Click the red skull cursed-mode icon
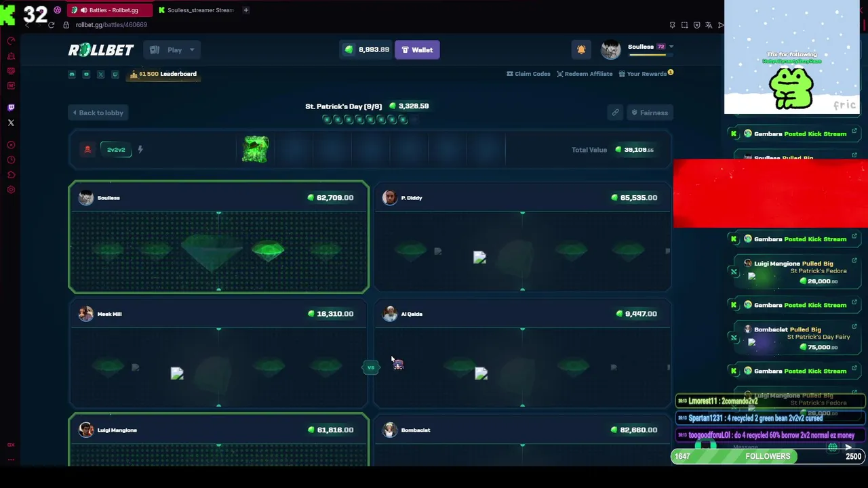Viewport: 868px width, 488px height. coord(87,150)
